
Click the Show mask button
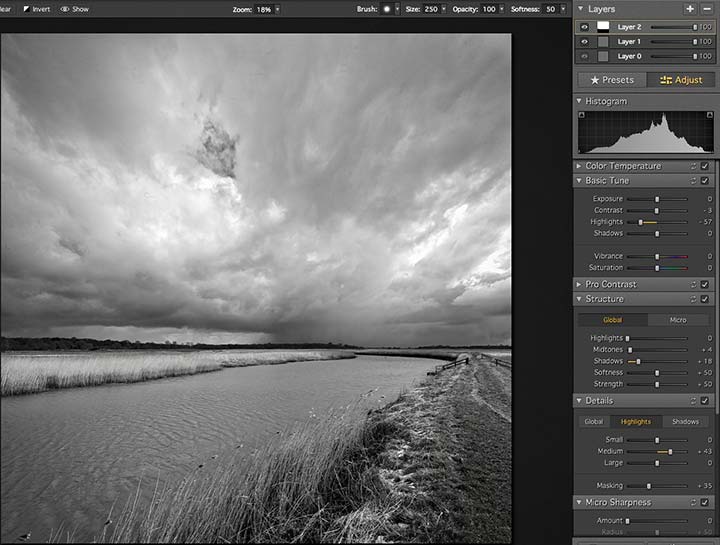(x=74, y=9)
